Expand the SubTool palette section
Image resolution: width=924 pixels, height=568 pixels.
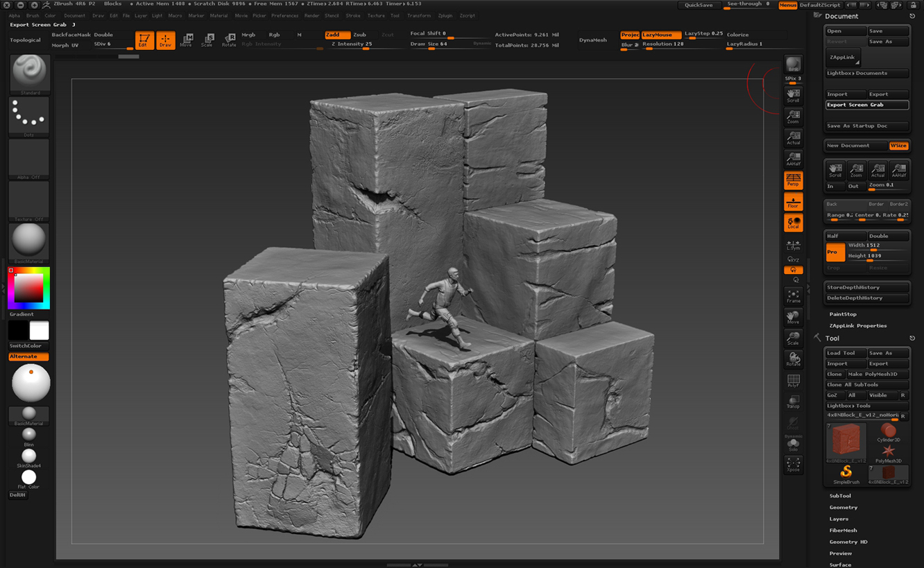840,496
